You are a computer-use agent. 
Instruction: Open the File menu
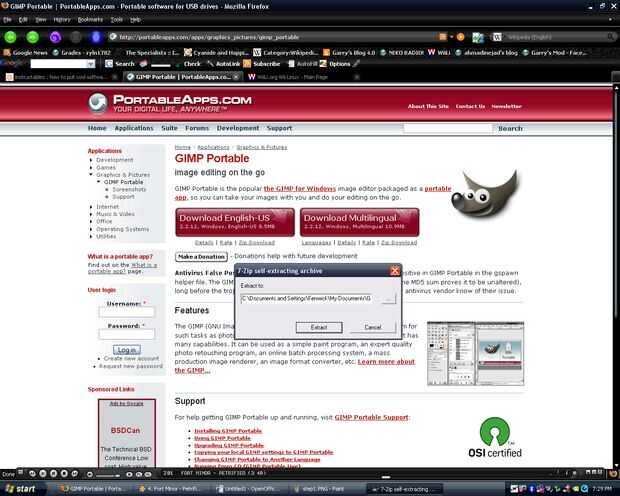click(x=7, y=20)
